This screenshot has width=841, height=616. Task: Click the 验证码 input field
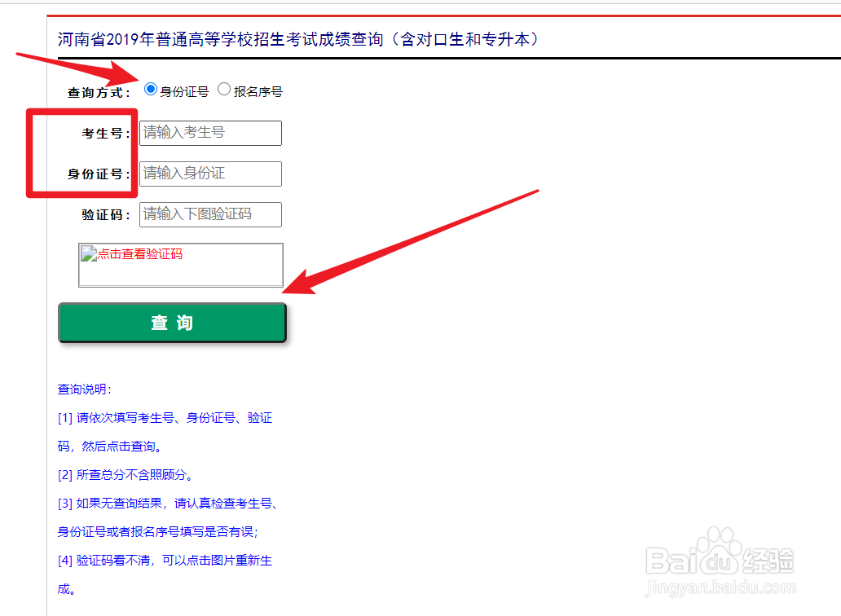pyautogui.click(x=209, y=214)
